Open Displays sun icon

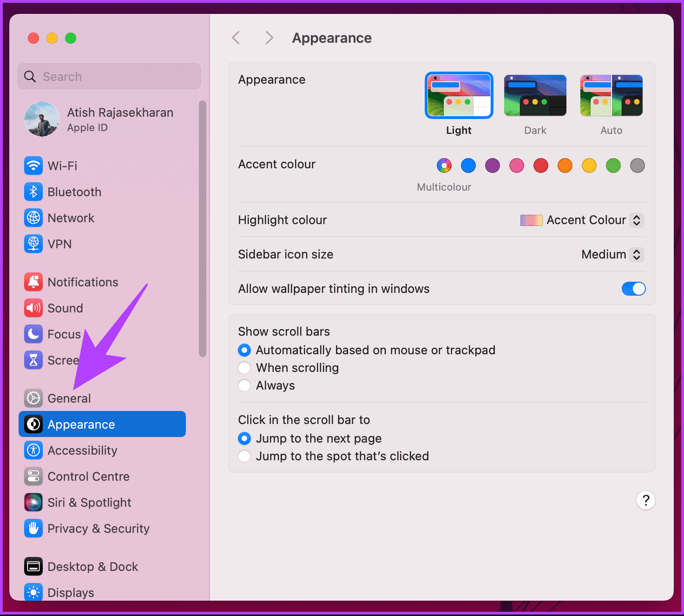pyautogui.click(x=33, y=592)
